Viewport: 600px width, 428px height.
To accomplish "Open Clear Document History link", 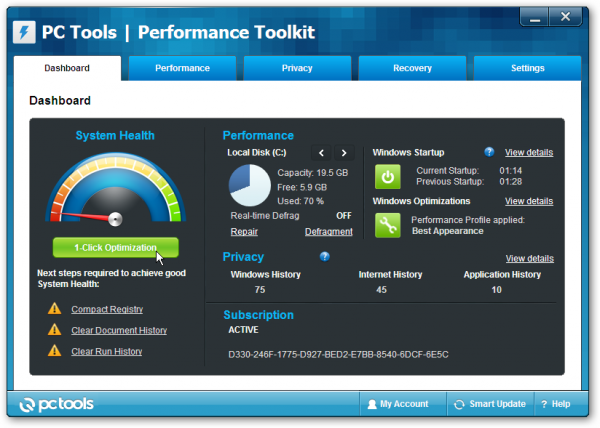I will [119, 330].
